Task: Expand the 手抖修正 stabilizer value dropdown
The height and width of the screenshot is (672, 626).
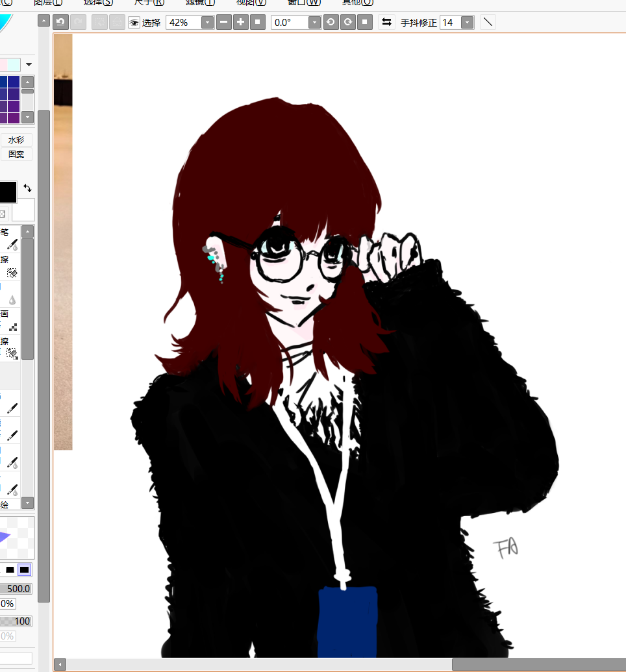Action: coord(467,23)
